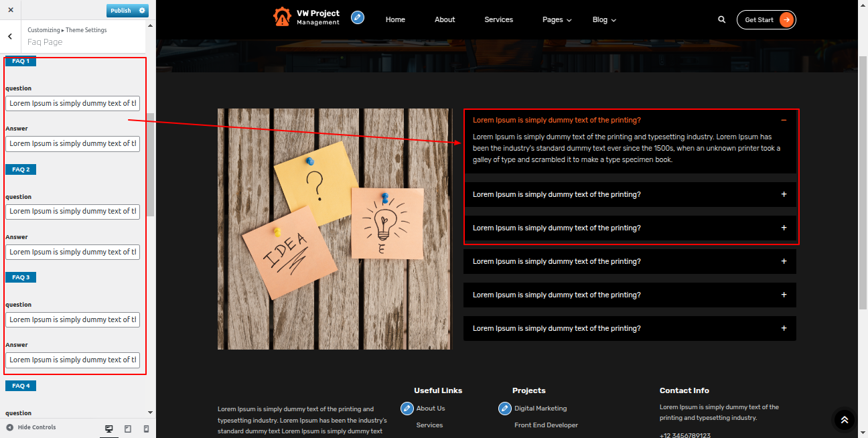Click the scroll-to-top double arrow button

844,419
